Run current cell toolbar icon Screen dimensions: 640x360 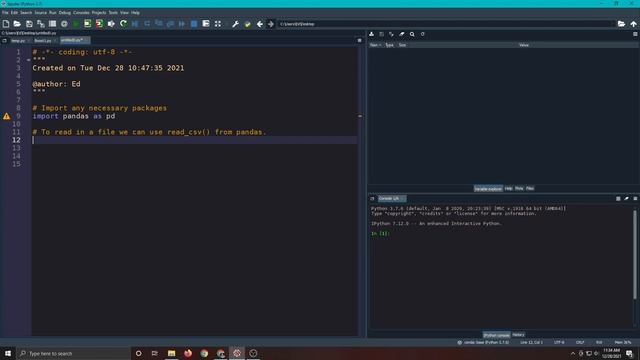pos(87,24)
